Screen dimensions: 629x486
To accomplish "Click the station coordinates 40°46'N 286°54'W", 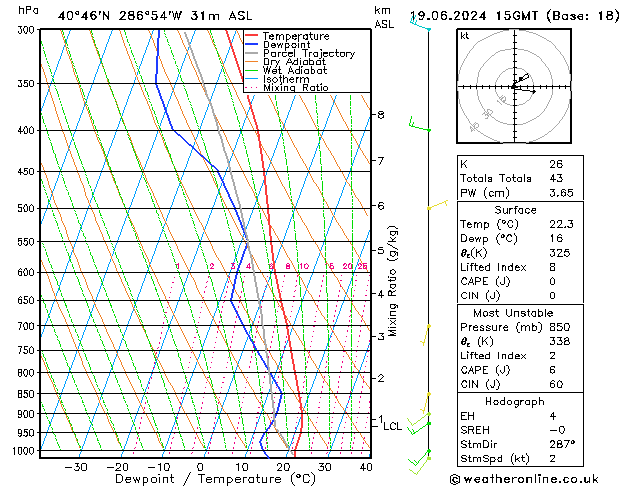I will [x=120, y=16].
